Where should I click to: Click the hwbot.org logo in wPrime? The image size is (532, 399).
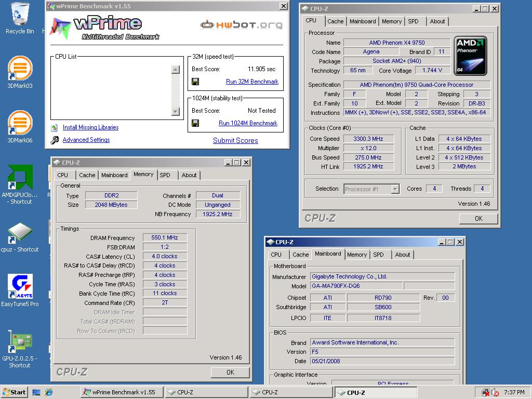coord(241,24)
